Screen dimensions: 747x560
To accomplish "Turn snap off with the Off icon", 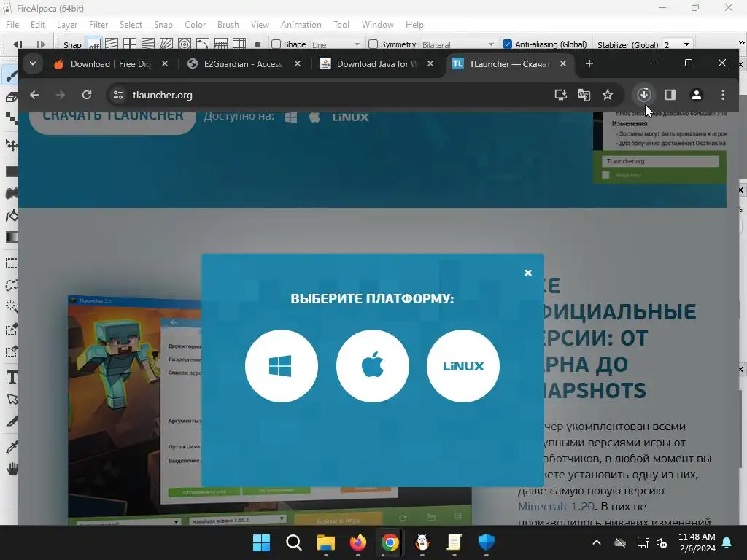I will point(94,44).
